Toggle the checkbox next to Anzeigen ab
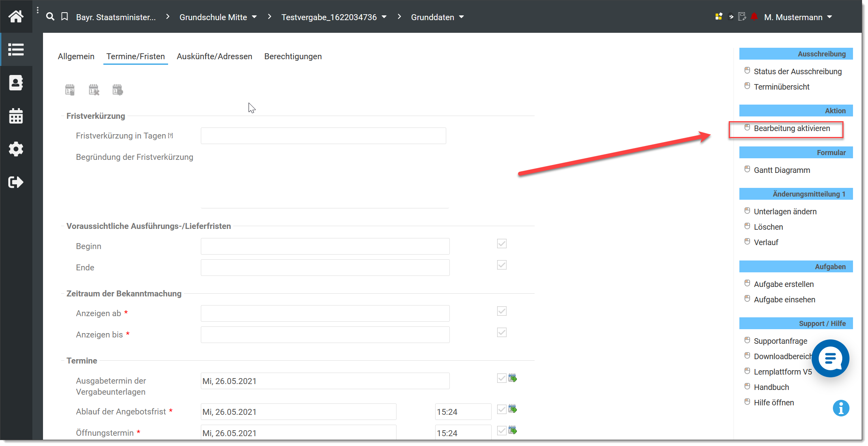868x446 pixels. pyautogui.click(x=502, y=311)
